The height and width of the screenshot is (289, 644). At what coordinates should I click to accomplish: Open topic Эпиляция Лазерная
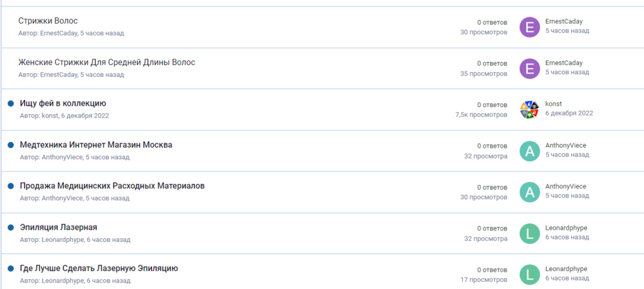tap(59, 227)
